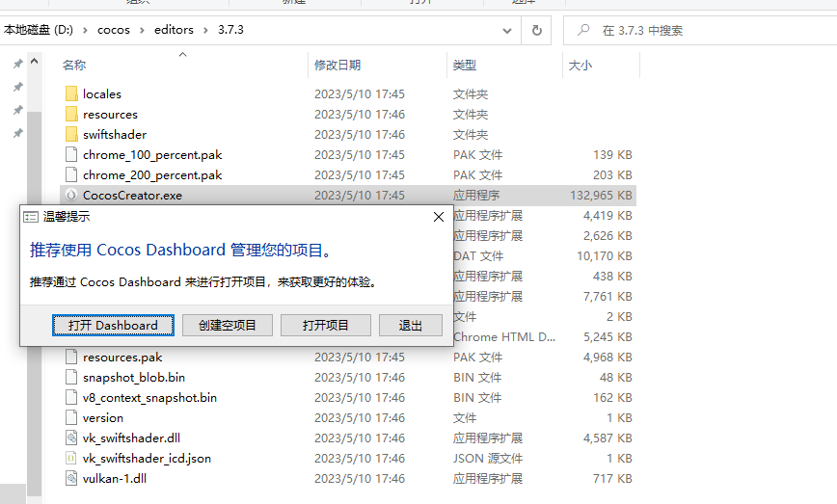Click vk_swiftshader_icd.json file icon

pos(71,458)
